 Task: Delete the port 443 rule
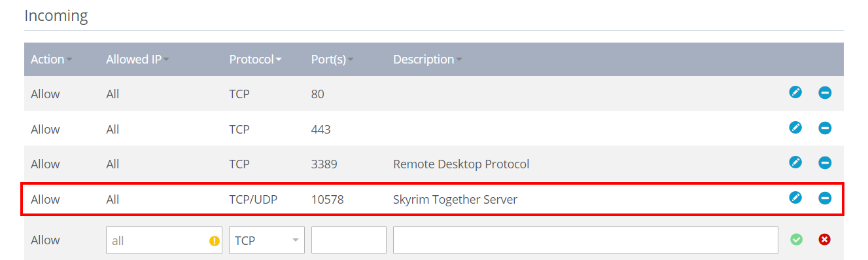point(825,128)
